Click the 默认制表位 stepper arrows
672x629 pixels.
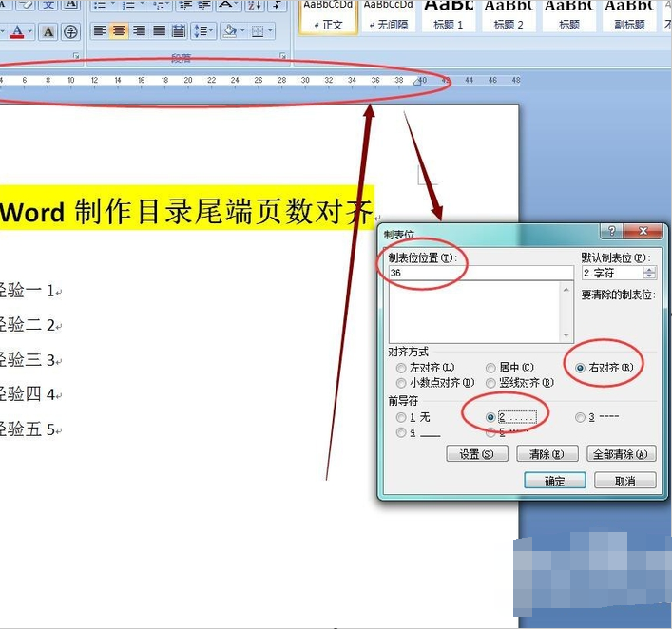click(649, 273)
